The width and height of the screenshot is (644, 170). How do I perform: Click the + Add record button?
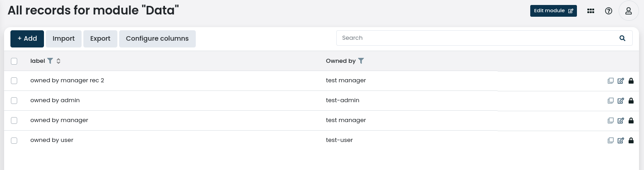coord(27,39)
